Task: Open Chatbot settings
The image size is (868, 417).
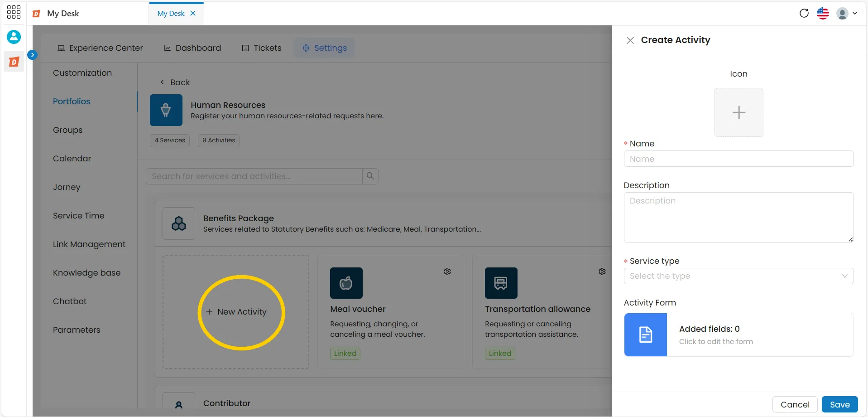Action: (70, 301)
